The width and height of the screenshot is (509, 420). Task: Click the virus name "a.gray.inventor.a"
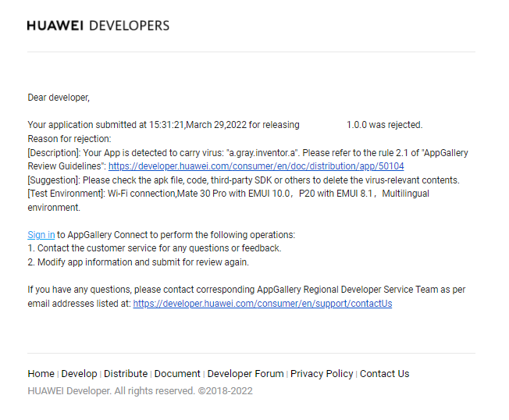point(262,152)
